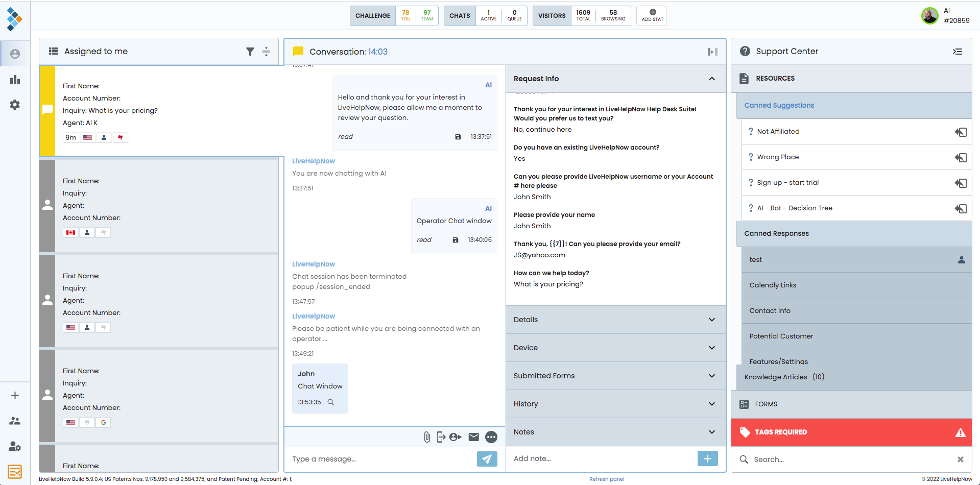
Task: Open the more options ellipsis in chat toolbar
Action: click(x=491, y=437)
